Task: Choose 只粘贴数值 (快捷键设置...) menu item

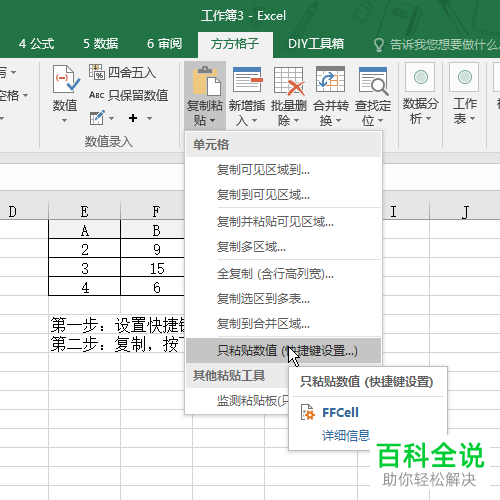Action: point(283,351)
